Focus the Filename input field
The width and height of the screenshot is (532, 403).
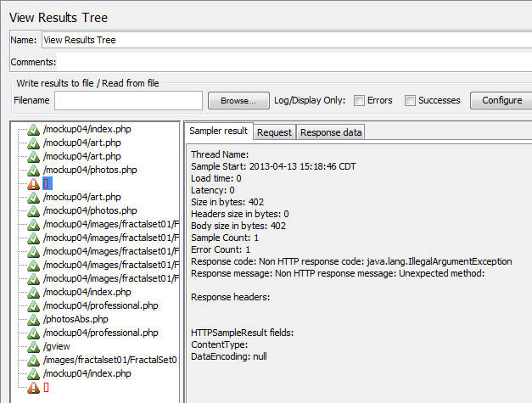click(x=128, y=100)
